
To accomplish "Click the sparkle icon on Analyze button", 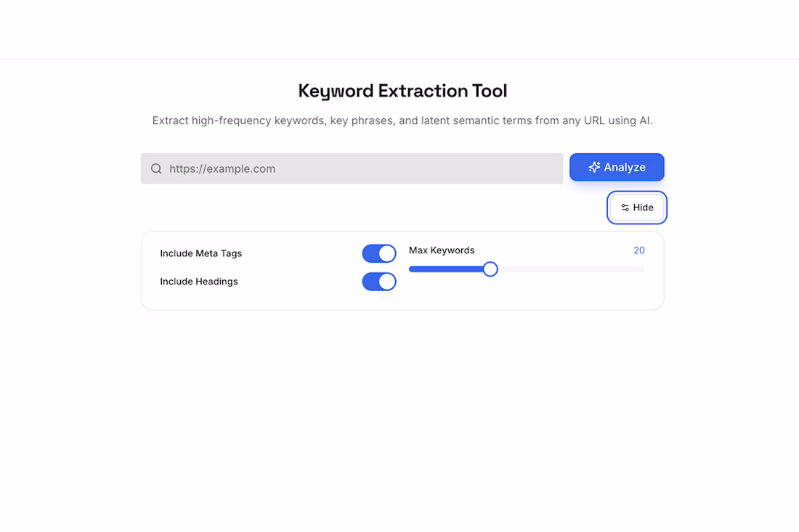I will [593, 167].
